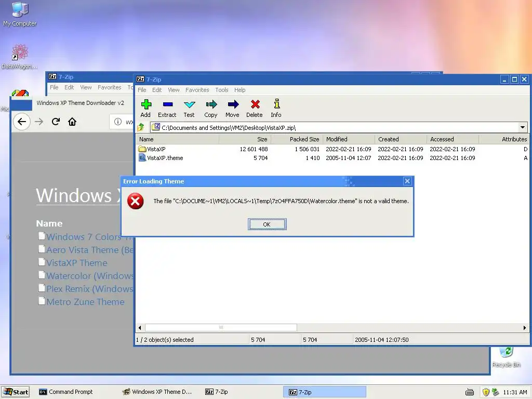Click the Add toolbar icon in 7-Zip

146,104
